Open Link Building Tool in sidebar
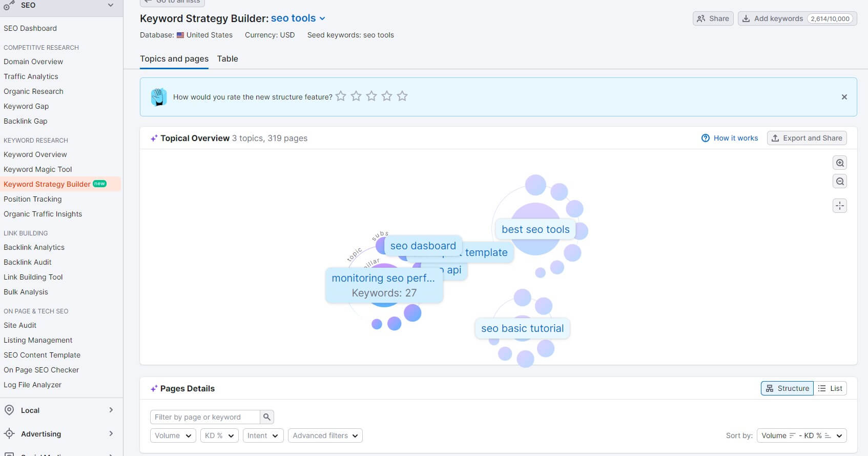Image resolution: width=868 pixels, height=456 pixels. pyautogui.click(x=33, y=277)
